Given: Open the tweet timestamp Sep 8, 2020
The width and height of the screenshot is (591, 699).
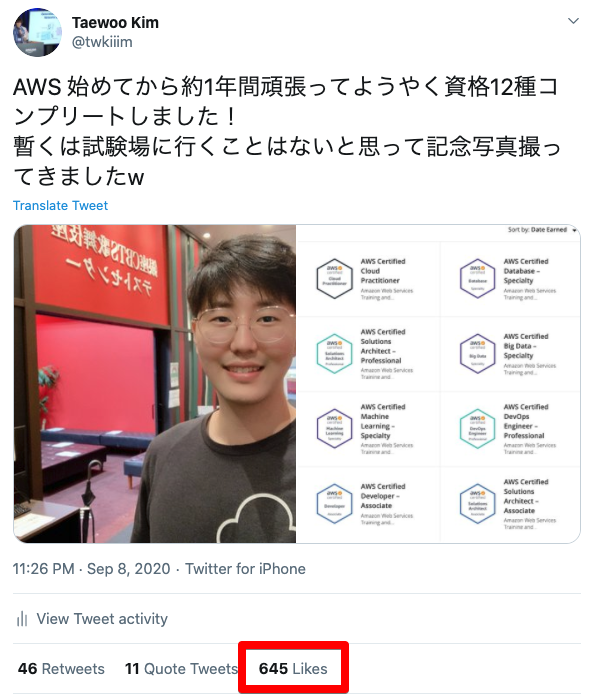Looking at the screenshot, I should coord(91,569).
